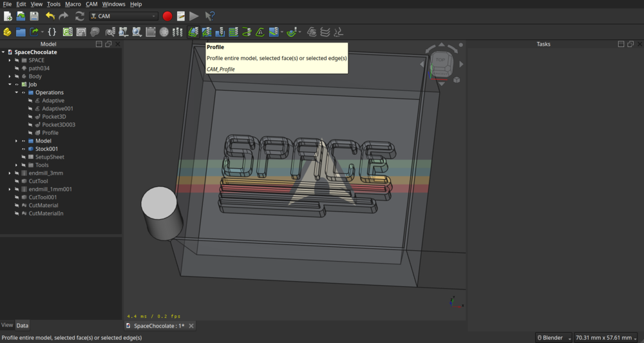The image size is (644, 343).
Task: Collapse the Job tree node
Action: coord(10,84)
